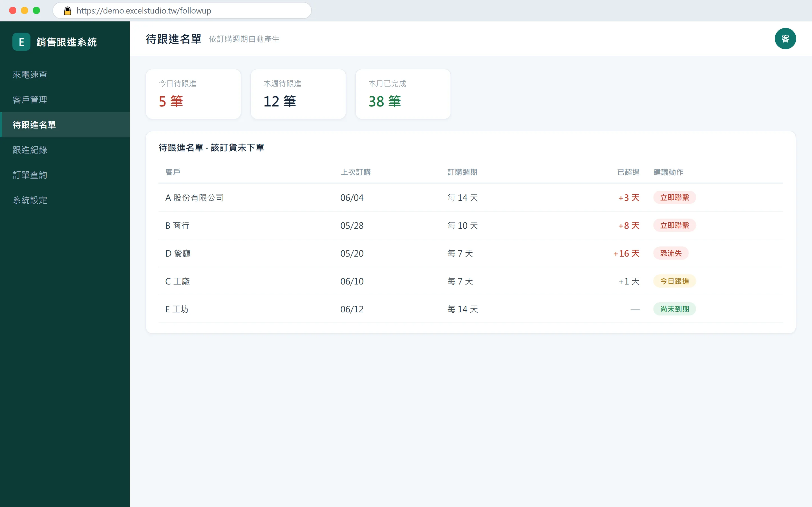The image size is (812, 507).
Task: Open the user avatar 客 at top right
Action: [x=785, y=39]
